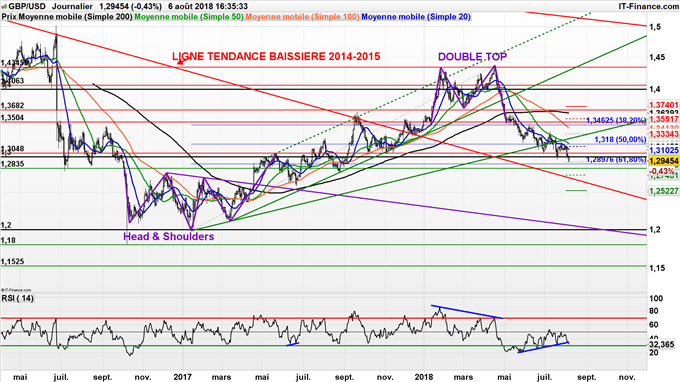Click the 1,18 support level label
680x382 pixels.
(x=8, y=240)
